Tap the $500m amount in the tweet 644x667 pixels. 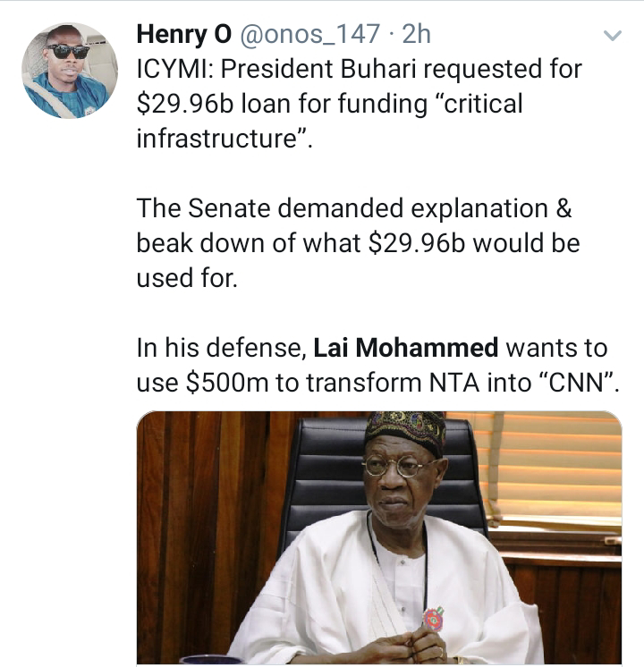coord(227,383)
